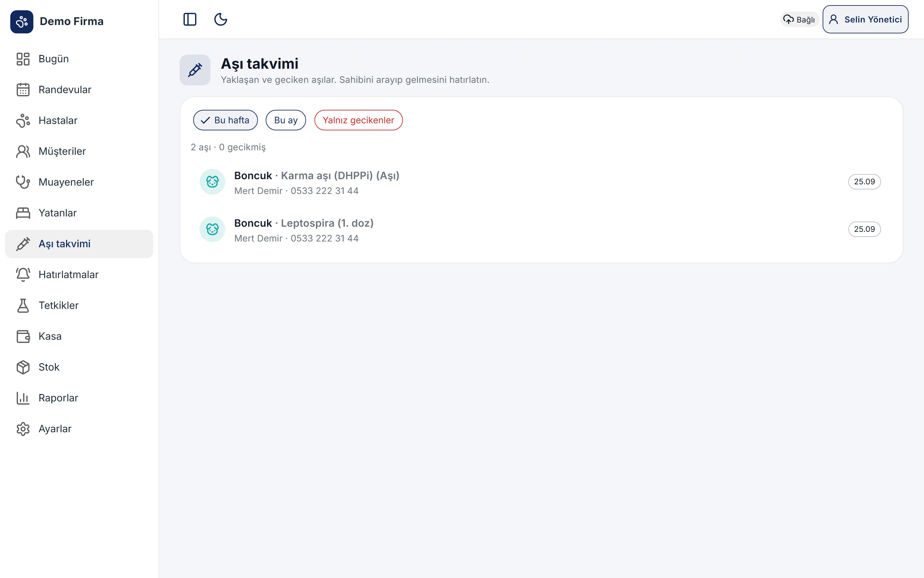Toggle the Bu hafta filter chip
The width and height of the screenshot is (924, 578).
[x=225, y=120]
